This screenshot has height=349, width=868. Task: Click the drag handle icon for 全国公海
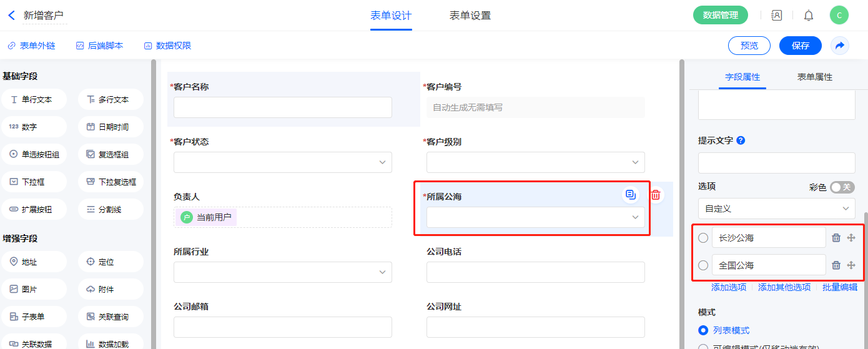[851, 265]
